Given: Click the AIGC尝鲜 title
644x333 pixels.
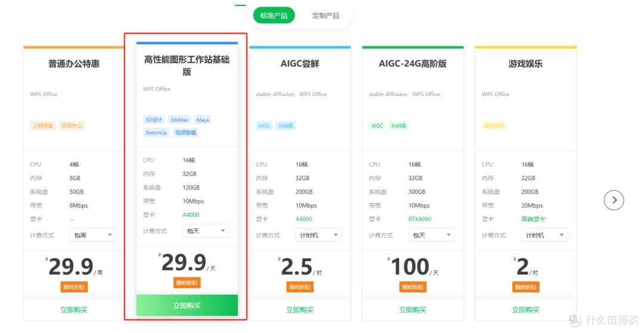Looking at the screenshot, I should pos(300,64).
